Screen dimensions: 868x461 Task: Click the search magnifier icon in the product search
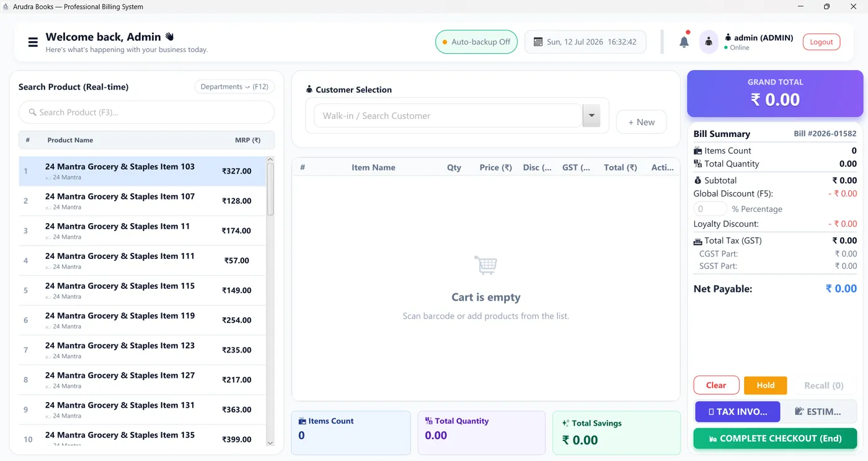point(32,112)
